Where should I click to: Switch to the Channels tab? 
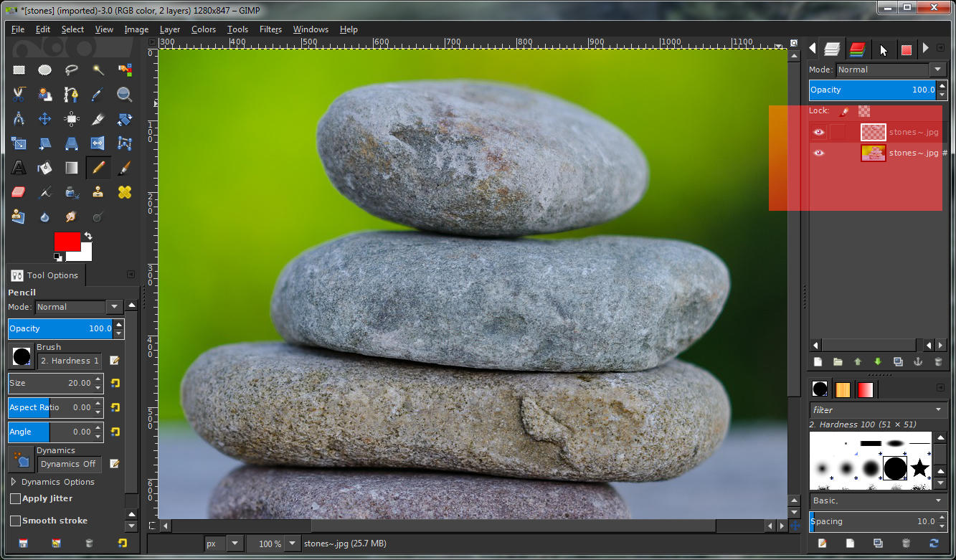[857, 49]
